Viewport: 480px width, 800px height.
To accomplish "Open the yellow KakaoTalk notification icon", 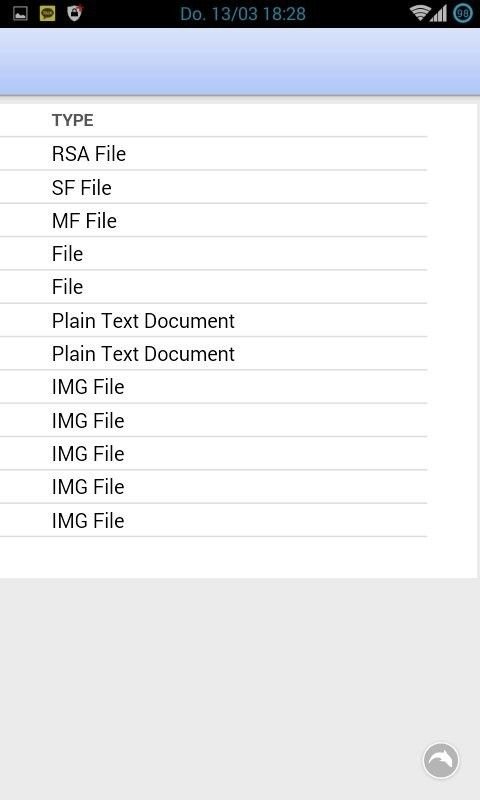I will tap(47, 13).
